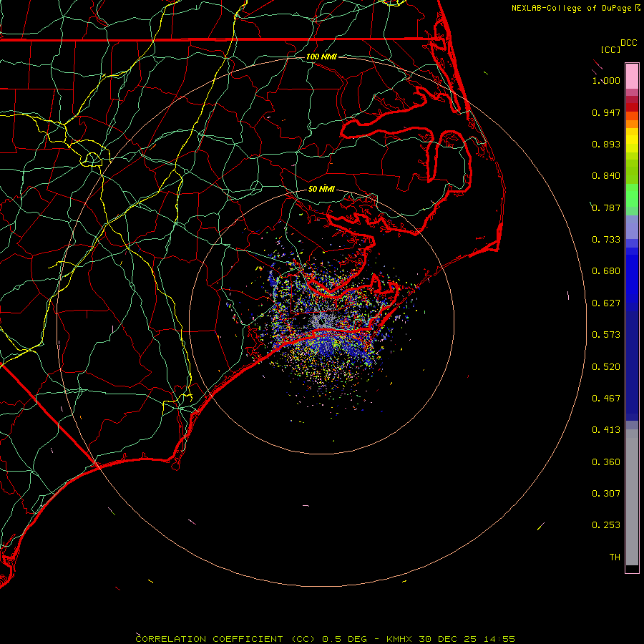The image size is (644, 644).
Task: Click the 0.360 value on the color scale
Action: click(606, 462)
